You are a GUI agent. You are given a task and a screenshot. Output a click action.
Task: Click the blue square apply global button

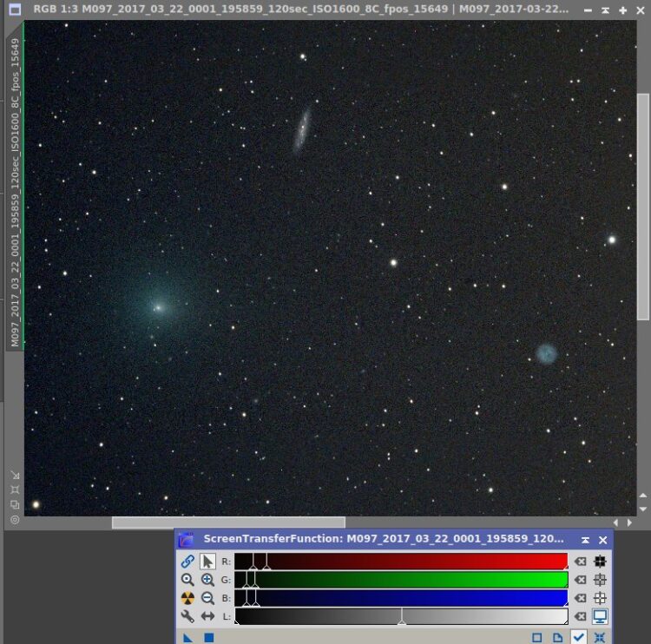pos(209,637)
